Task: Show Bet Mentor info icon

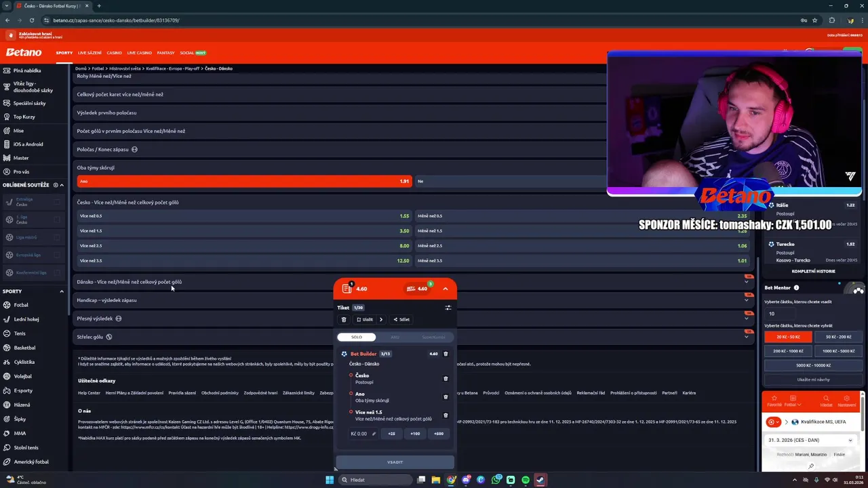Action: pos(796,288)
